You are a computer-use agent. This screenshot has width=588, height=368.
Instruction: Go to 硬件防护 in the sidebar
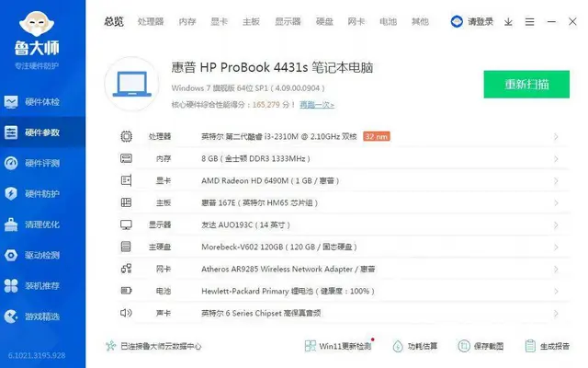coord(42,194)
